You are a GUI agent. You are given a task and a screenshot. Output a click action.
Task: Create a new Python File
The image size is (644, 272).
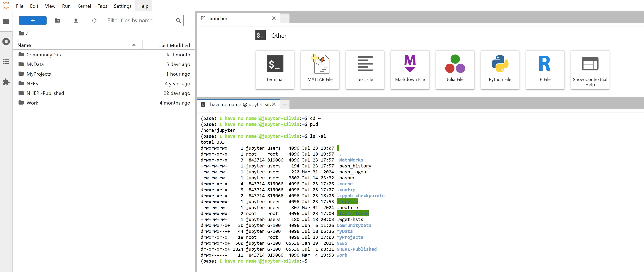500,69
